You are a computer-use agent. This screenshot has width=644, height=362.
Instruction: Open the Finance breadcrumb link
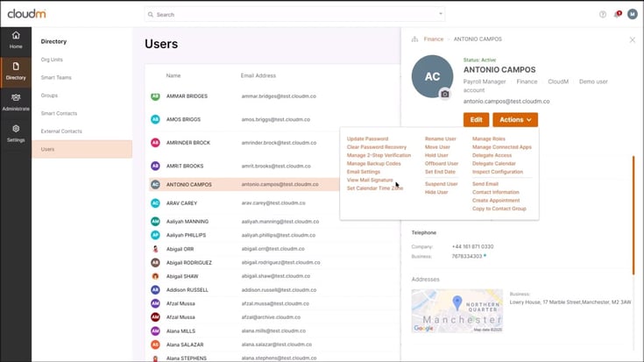point(434,39)
